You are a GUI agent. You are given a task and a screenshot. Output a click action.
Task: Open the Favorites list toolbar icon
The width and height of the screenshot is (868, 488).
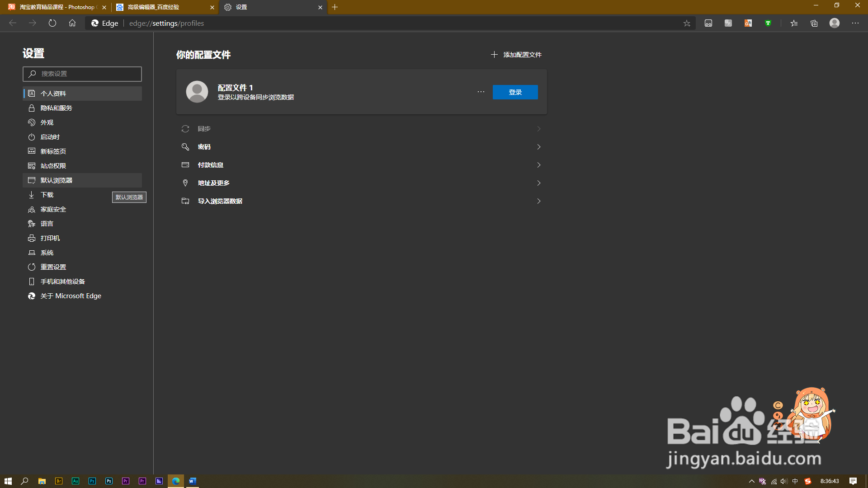point(794,23)
